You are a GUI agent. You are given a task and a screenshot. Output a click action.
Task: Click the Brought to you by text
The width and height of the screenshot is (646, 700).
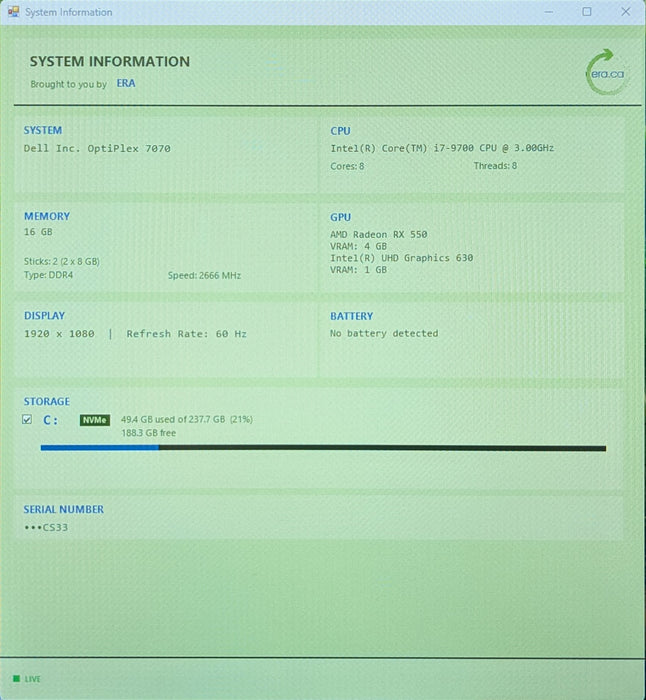(68, 84)
